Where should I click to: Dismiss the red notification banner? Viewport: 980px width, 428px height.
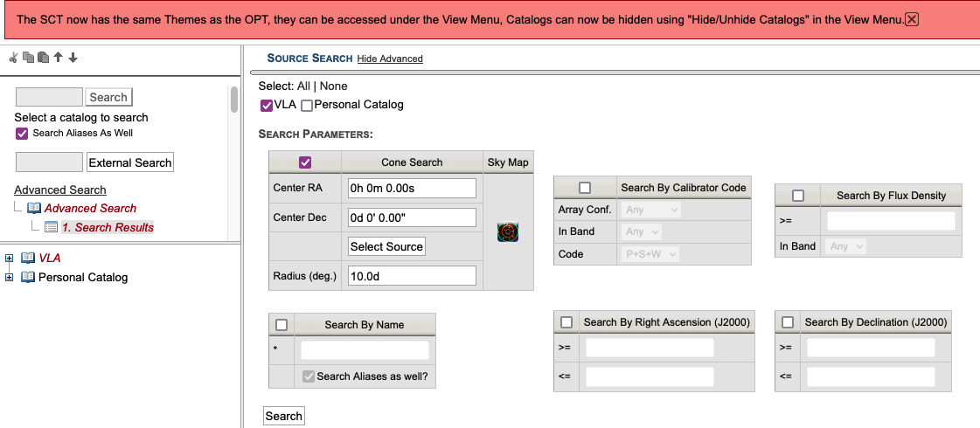point(912,19)
